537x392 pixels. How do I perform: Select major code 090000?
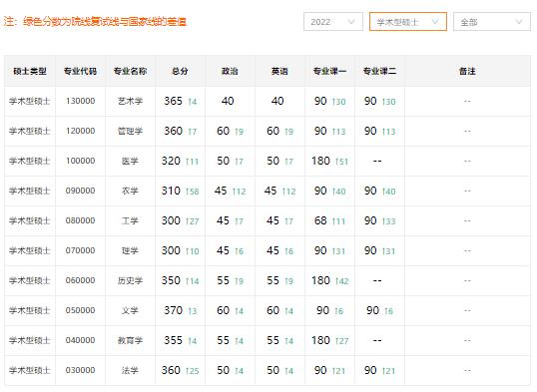(81, 191)
